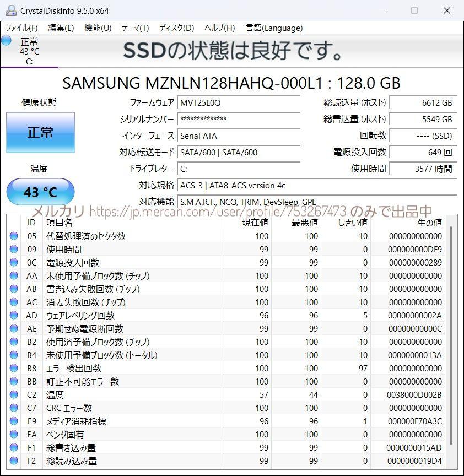Click the status orb for row E9 メディア消耗指標
464x476 pixels.
pyautogui.click(x=14, y=421)
